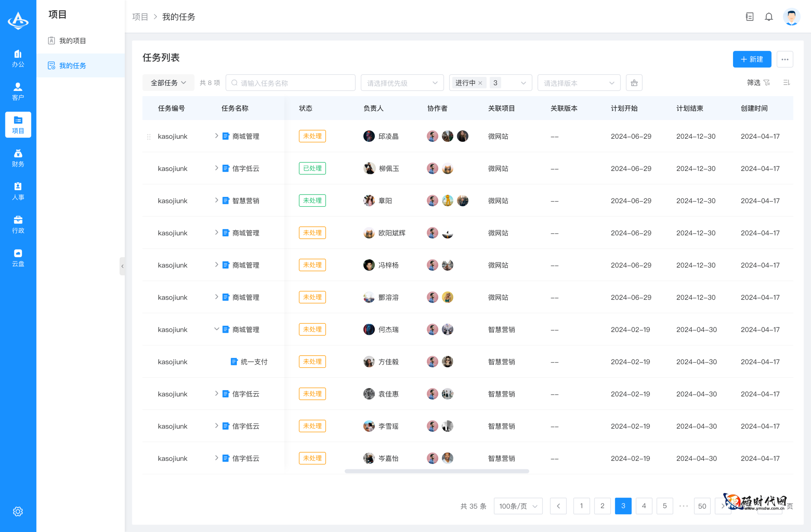The image size is (811, 532).
Task: Go to page 5 of results
Action: coord(664,506)
